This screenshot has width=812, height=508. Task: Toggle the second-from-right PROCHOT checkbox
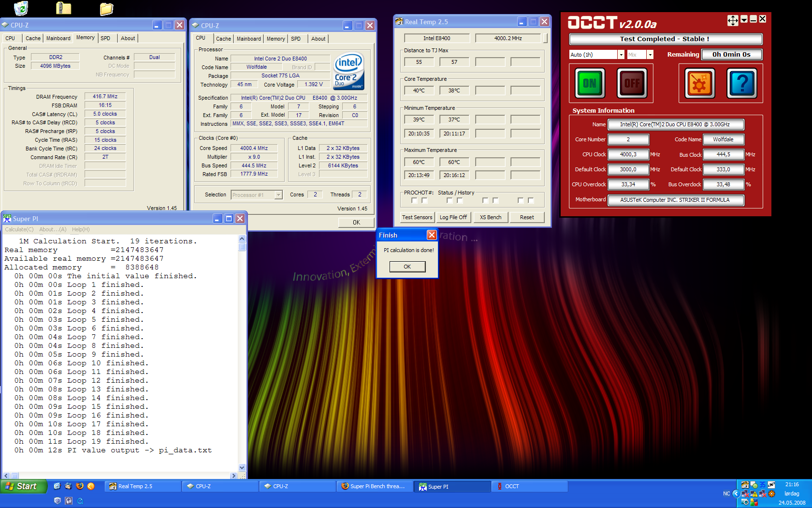521,200
